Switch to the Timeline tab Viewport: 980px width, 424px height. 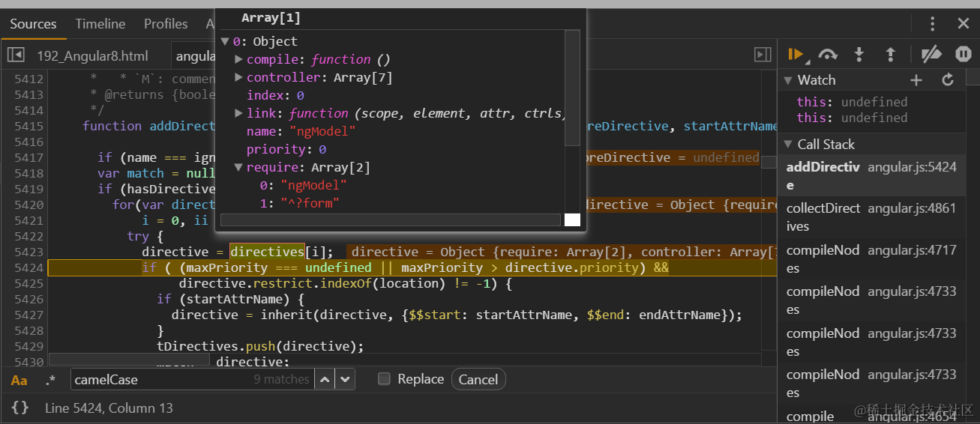tap(100, 24)
